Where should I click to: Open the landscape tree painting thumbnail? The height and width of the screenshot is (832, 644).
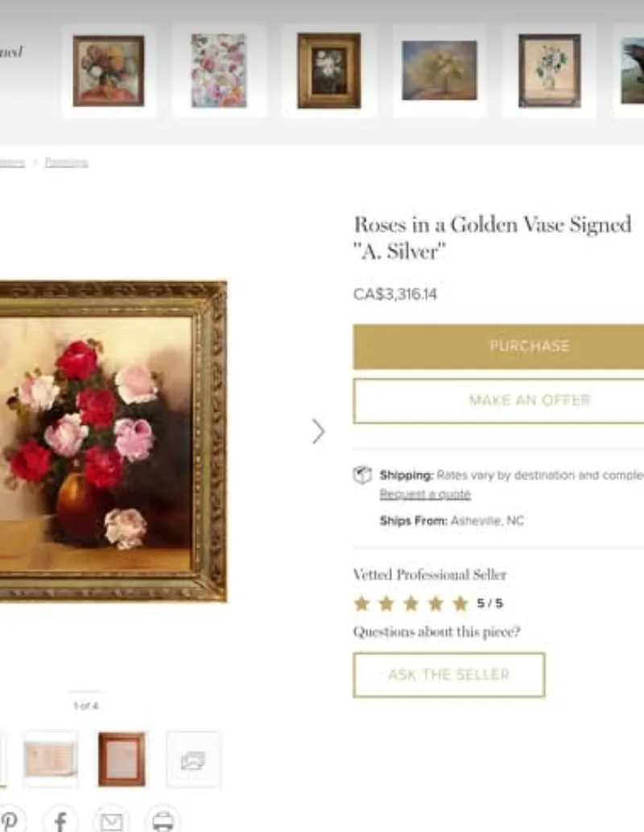(440, 71)
